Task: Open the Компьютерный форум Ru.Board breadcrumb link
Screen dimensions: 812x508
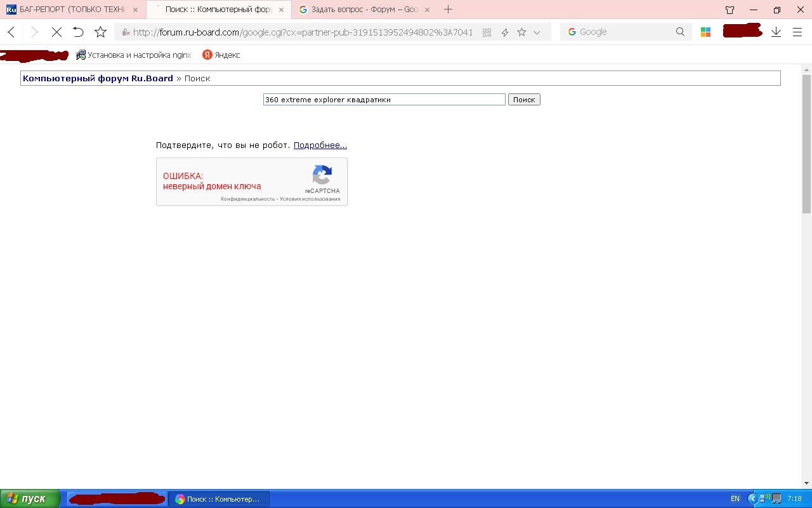Action: click(98, 78)
